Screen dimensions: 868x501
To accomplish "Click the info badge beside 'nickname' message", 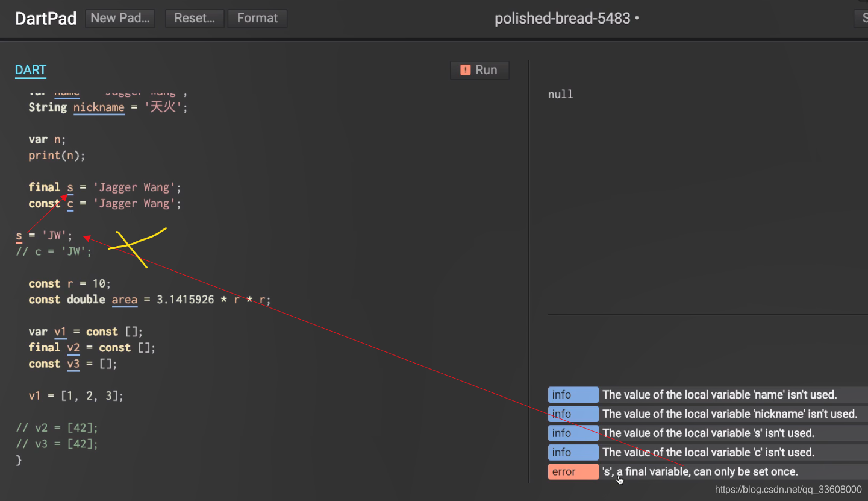I will pyautogui.click(x=573, y=414).
